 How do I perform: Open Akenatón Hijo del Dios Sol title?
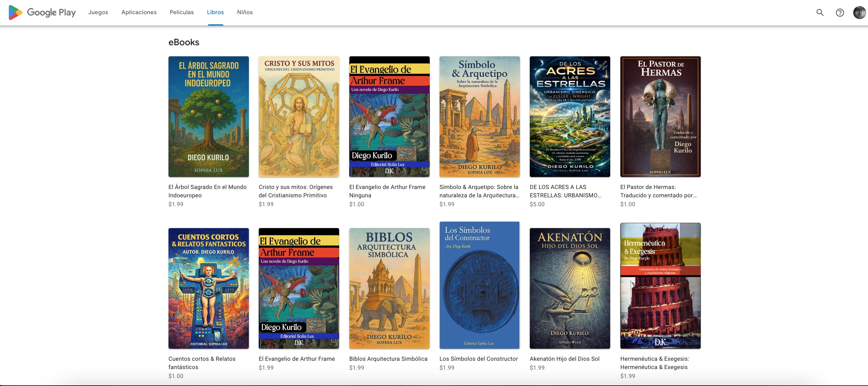[564, 359]
